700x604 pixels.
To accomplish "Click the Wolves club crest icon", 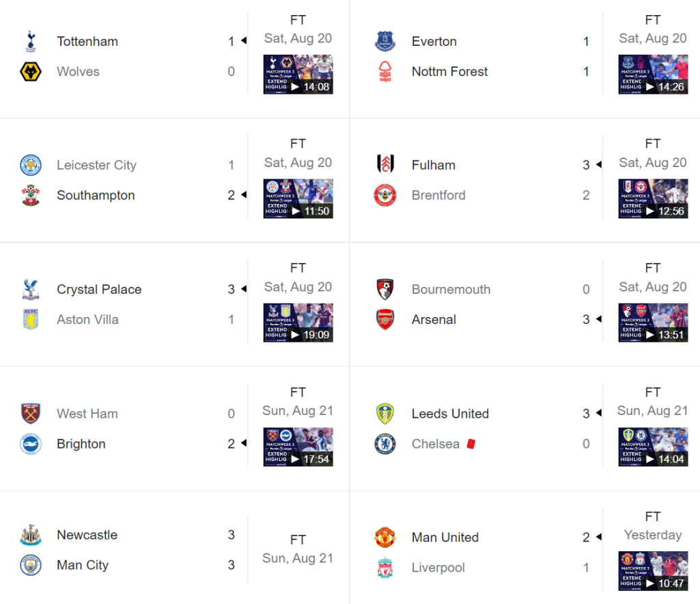I will tap(30, 72).
